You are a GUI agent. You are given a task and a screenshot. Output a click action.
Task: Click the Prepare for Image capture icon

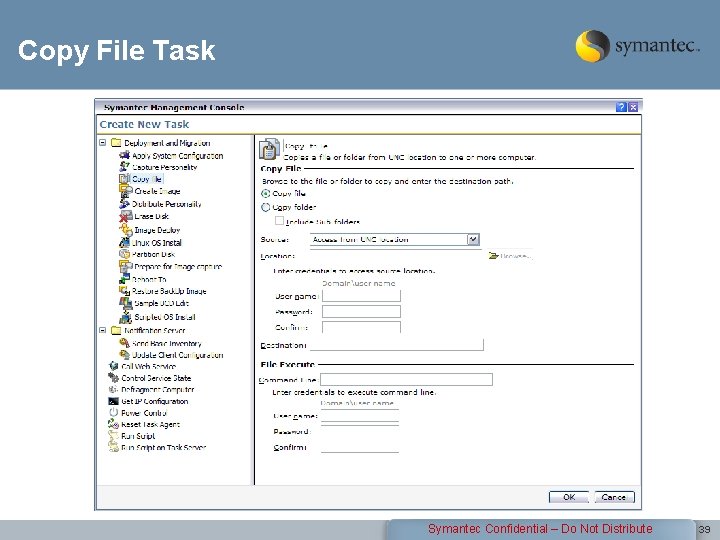click(x=125, y=266)
